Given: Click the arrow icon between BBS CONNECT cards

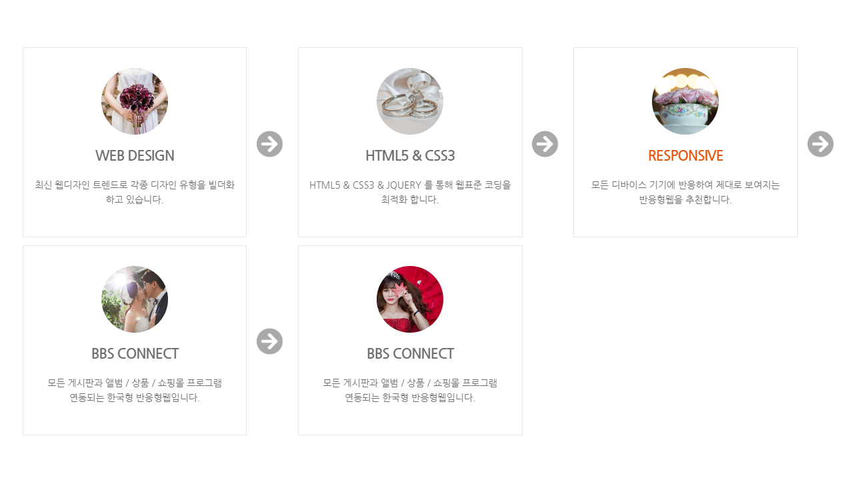Looking at the screenshot, I should coord(269,341).
